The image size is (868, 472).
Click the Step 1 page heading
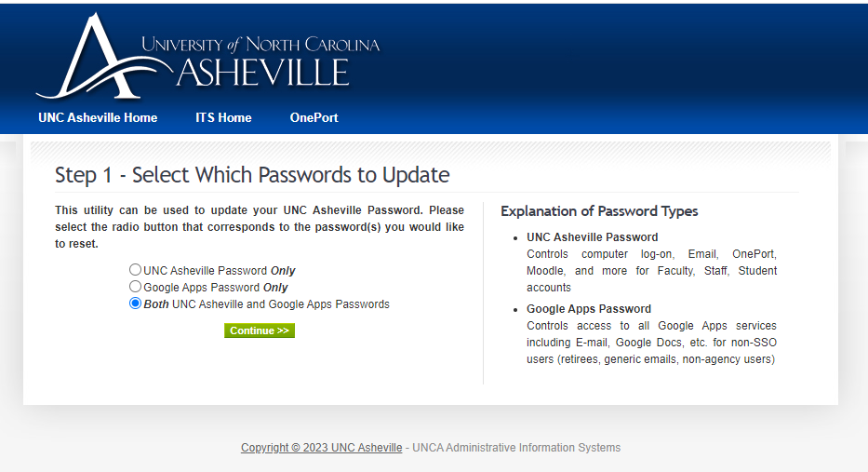coord(252,175)
